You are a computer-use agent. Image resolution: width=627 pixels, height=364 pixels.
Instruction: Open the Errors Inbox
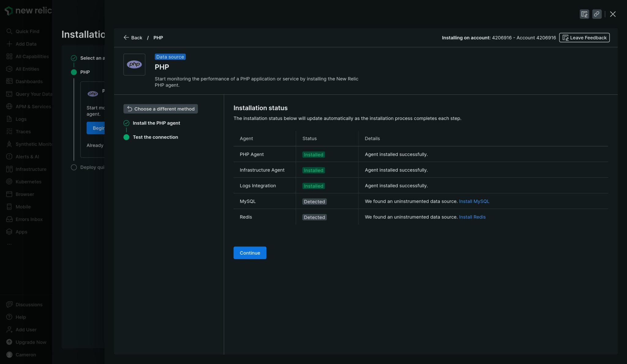click(29, 219)
